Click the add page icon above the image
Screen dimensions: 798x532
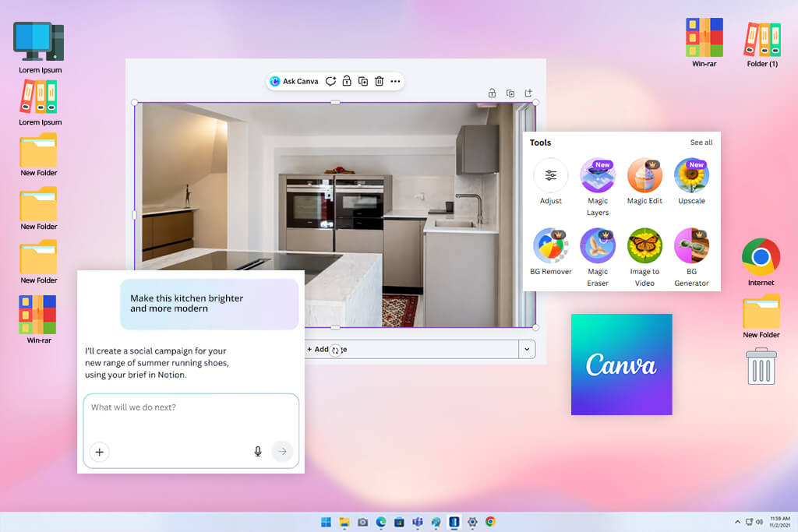(528, 93)
